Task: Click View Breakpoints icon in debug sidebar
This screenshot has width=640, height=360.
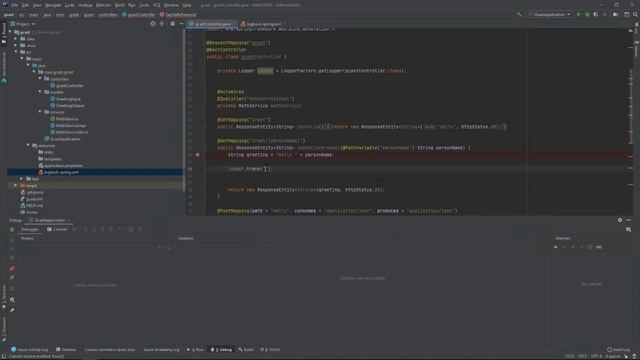Action: pos(12,268)
